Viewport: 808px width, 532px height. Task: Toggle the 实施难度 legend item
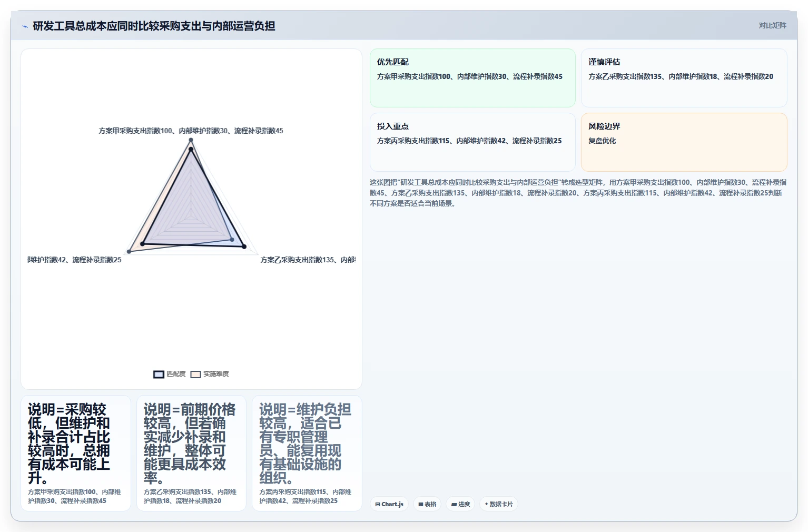tap(210, 374)
